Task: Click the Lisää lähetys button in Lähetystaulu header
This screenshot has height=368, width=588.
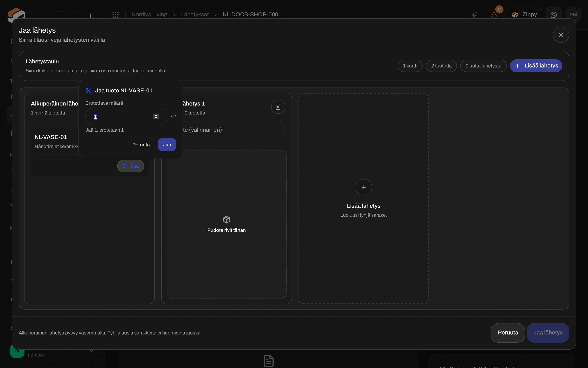Action: (536, 66)
